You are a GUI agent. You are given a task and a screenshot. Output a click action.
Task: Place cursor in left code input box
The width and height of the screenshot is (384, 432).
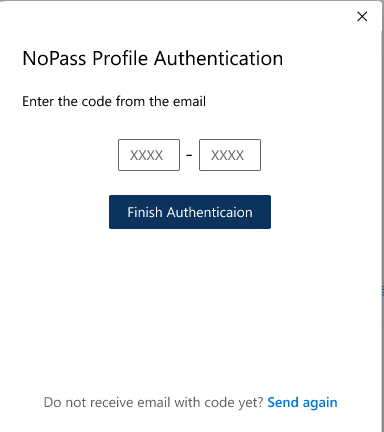point(149,155)
